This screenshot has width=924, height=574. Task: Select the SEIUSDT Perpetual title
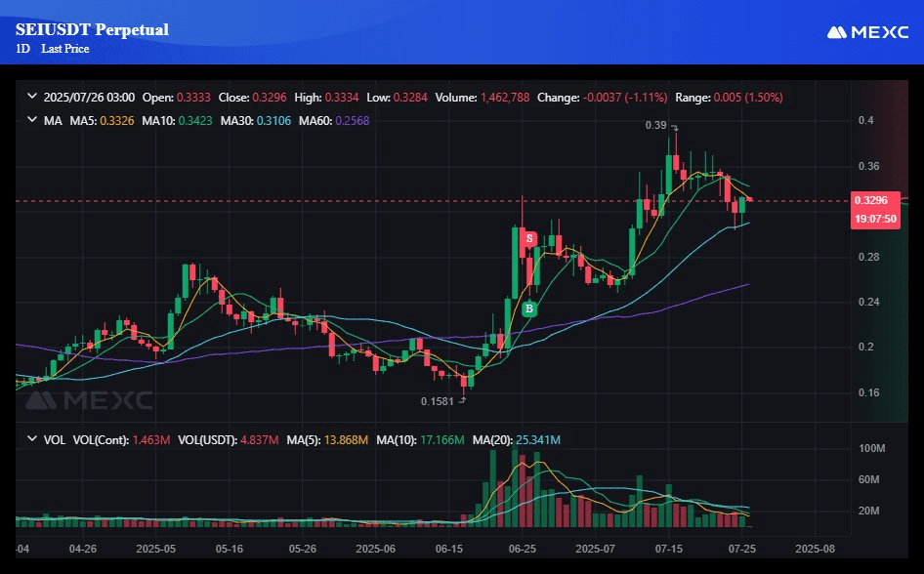tap(92, 29)
